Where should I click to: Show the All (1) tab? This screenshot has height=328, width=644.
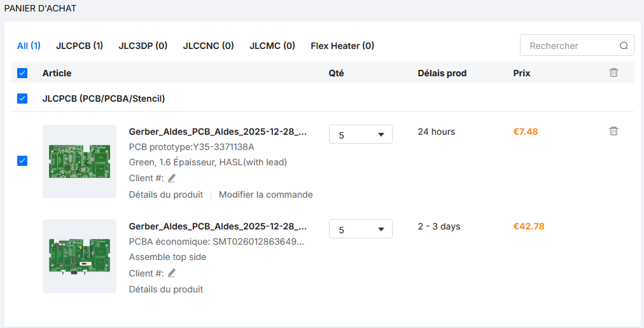point(29,46)
